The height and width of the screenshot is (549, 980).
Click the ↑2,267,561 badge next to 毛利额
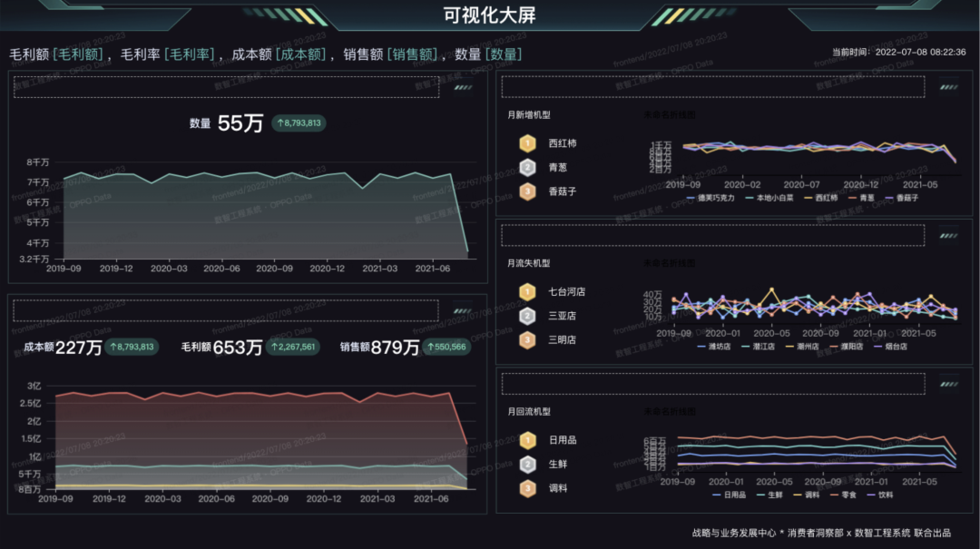pos(292,347)
